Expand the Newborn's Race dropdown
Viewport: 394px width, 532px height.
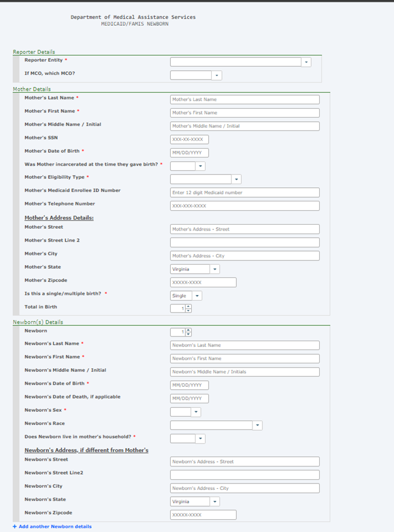[216, 425]
